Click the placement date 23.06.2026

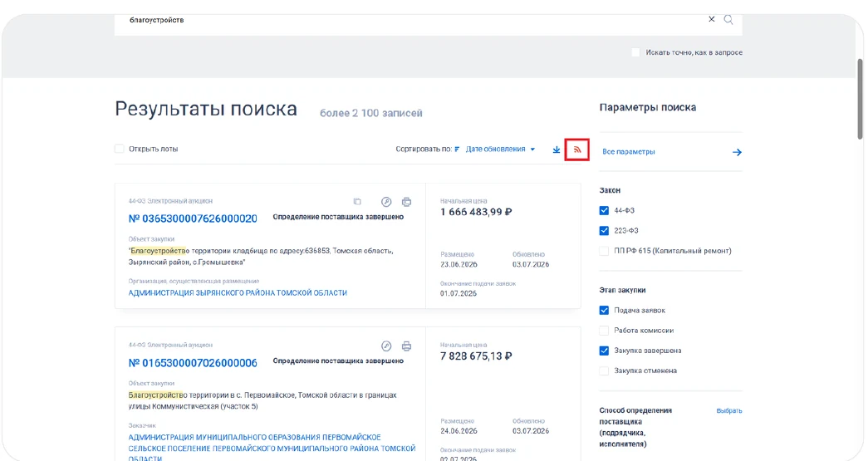pos(459,264)
